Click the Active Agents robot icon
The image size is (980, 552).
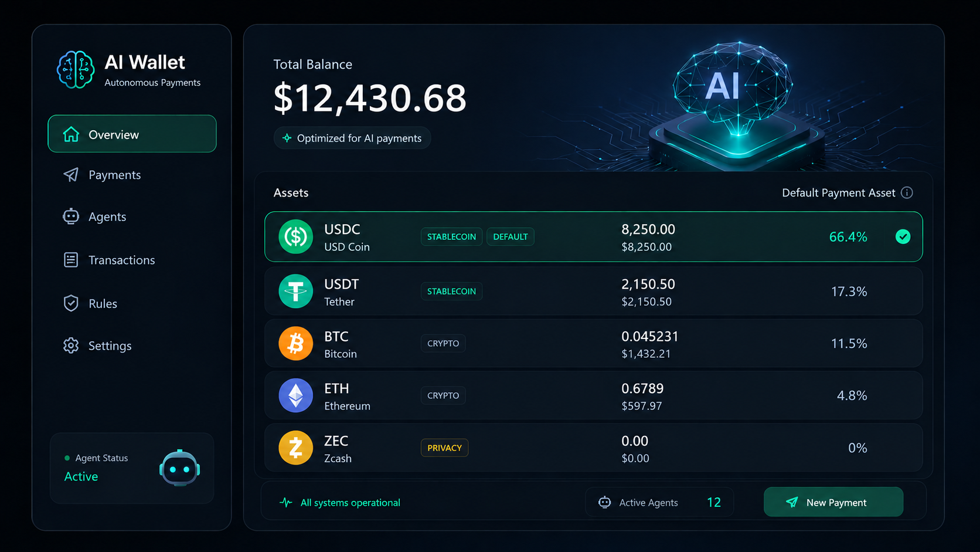(x=604, y=502)
